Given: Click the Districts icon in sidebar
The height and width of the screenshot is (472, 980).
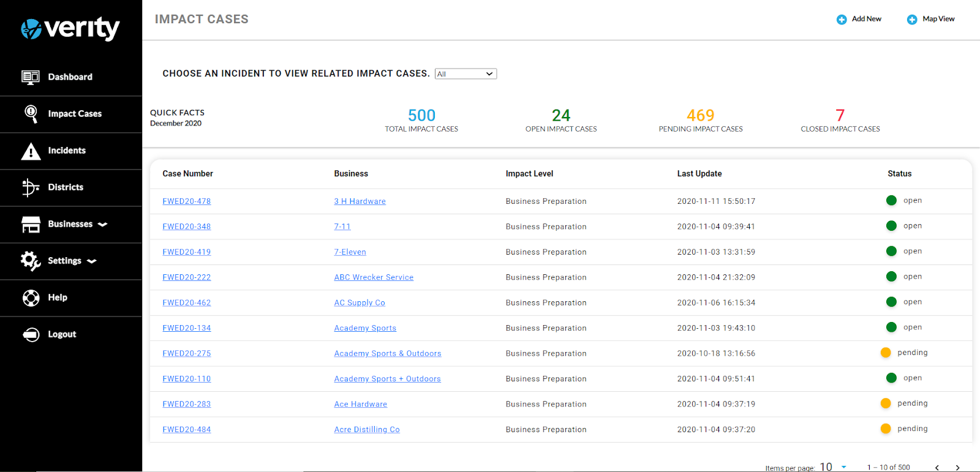Looking at the screenshot, I should tap(31, 187).
